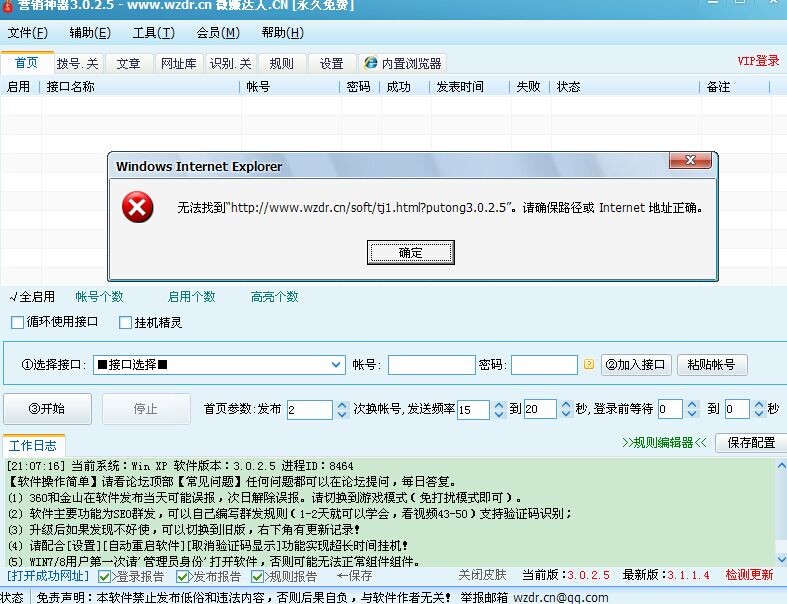Screen dimensions: 787x604
Task: Click the work log scrollbar up arrow
Action: click(x=781, y=466)
